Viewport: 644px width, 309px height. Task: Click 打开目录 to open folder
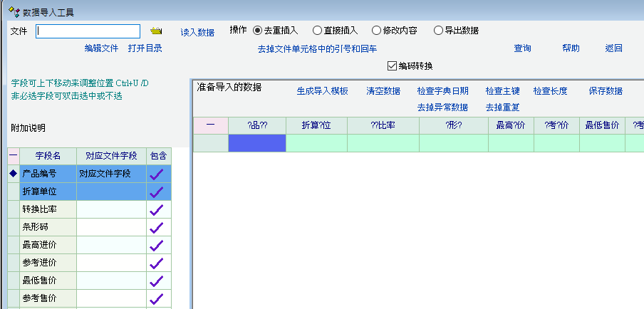(x=145, y=48)
